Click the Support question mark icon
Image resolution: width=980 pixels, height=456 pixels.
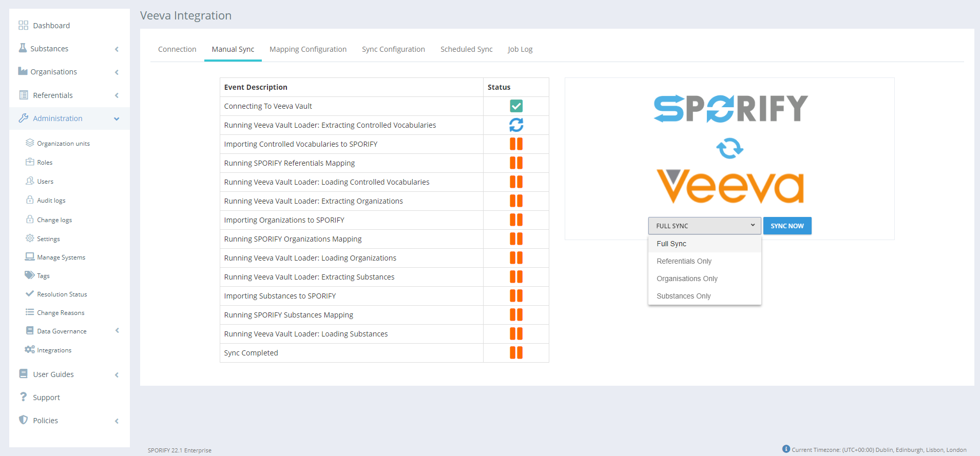pyautogui.click(x=23, y=397)
